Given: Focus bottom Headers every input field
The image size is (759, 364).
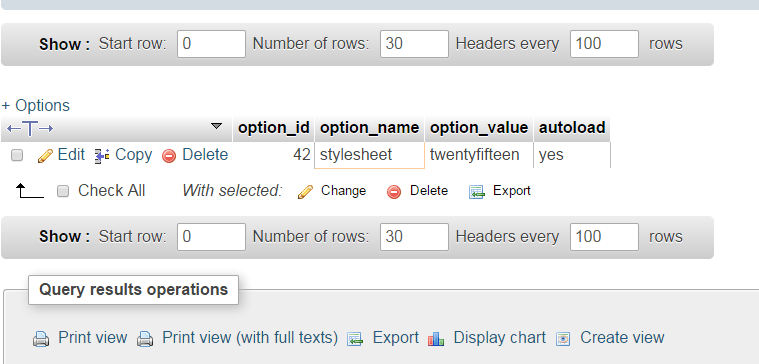Looking at the screenshot, I should point(605,237).
